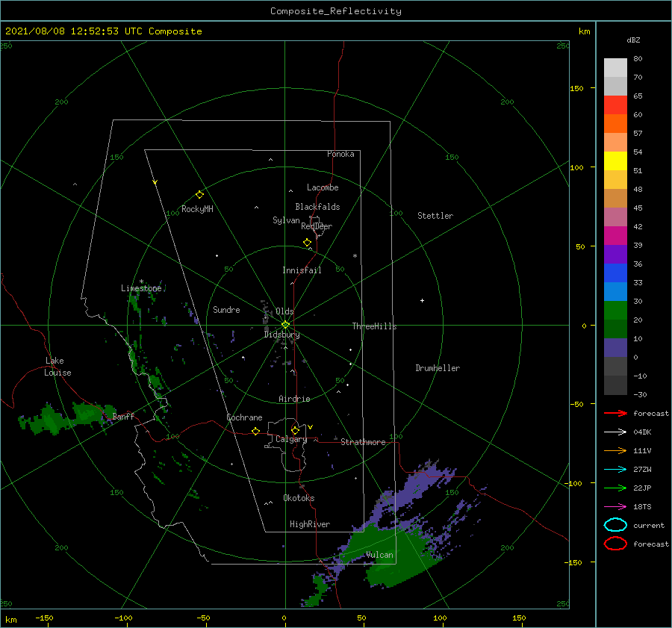Click the Composite_Reflectivity title text
This screenshot has height=628, width=672.
coord(335,11)
